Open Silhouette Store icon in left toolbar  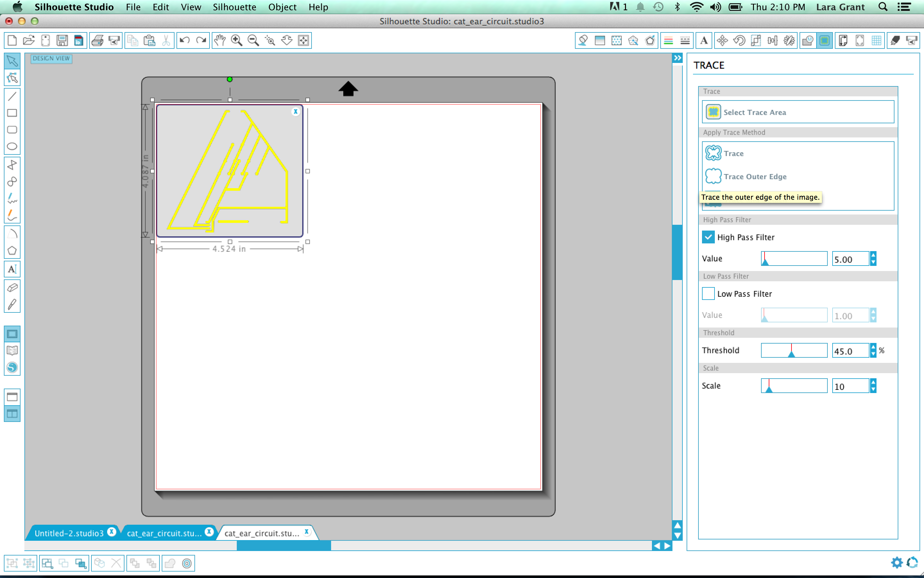click(12, 367)
